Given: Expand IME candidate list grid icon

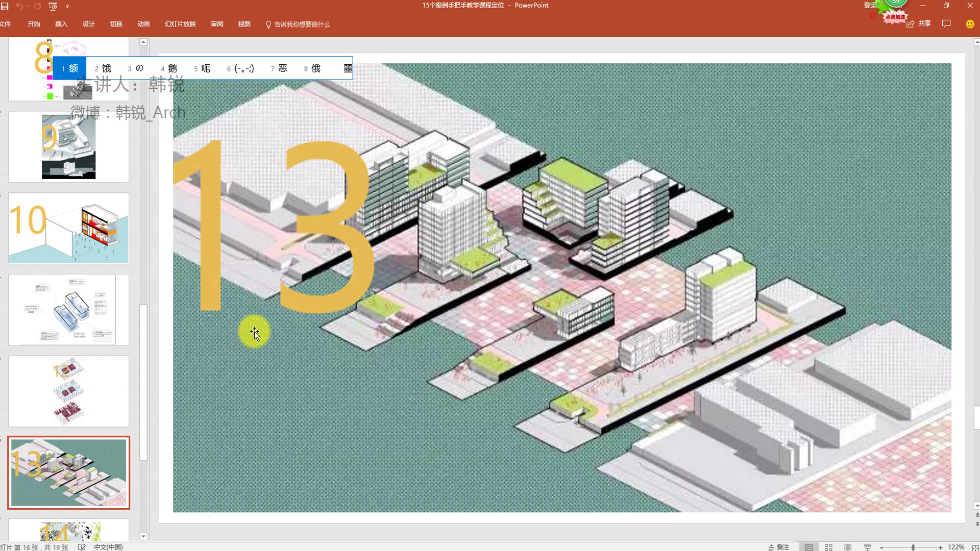Looking at the screenshot, I should pos(348,68).
